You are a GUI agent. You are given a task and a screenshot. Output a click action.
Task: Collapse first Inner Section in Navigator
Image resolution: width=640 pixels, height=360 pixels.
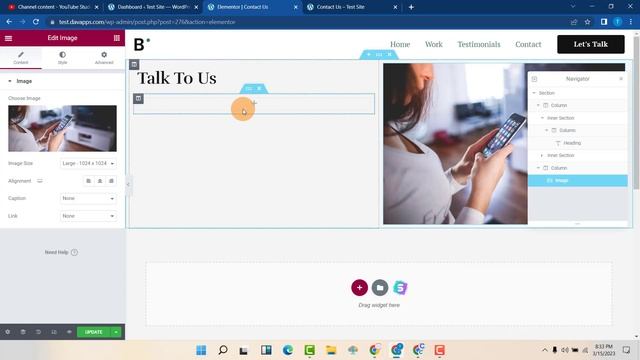pyautogui.click(x=542, y=118)
